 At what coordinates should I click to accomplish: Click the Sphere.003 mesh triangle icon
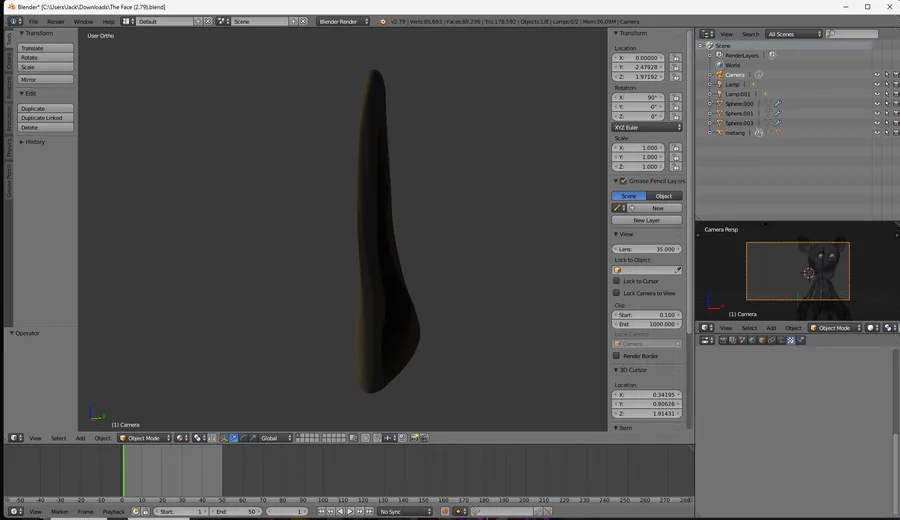(x=719, y=123)
